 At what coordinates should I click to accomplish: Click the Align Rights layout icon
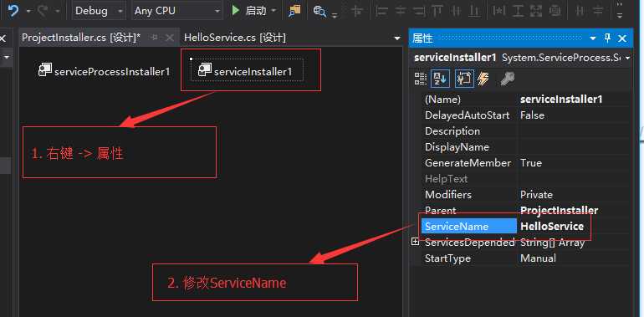419,11
